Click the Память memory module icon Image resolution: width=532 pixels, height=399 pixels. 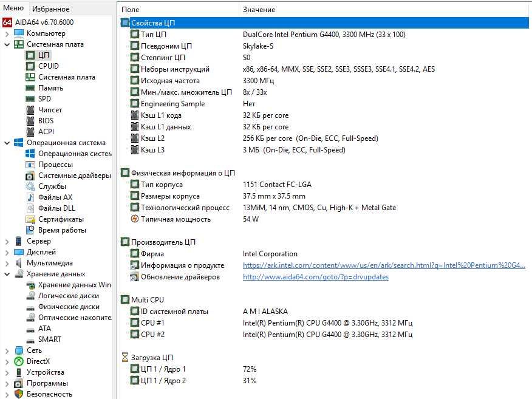pos(30,88)
